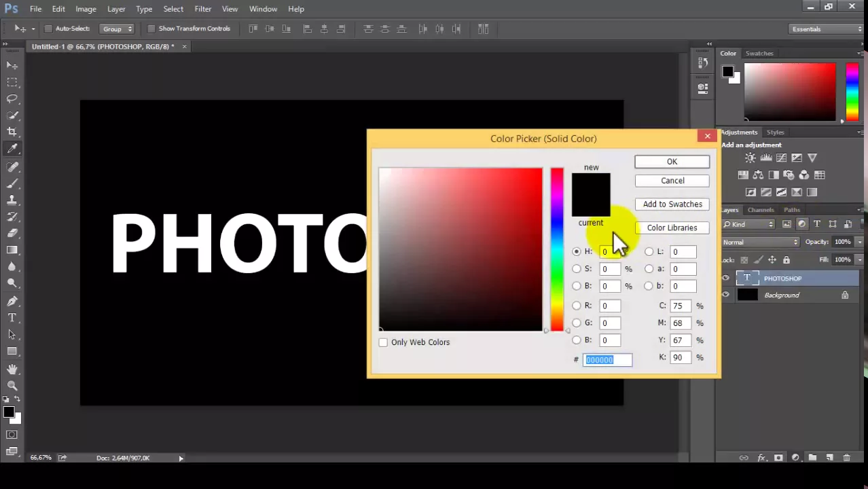Open the History panel icon

(x=703, y=62)
